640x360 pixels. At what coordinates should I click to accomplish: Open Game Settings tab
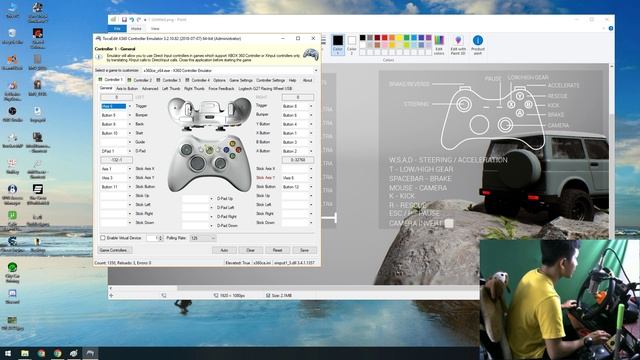[241, 80]
